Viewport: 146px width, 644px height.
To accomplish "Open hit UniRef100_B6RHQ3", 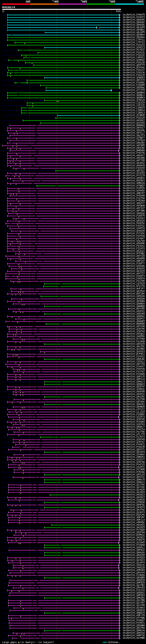I will tap(133, 125).
